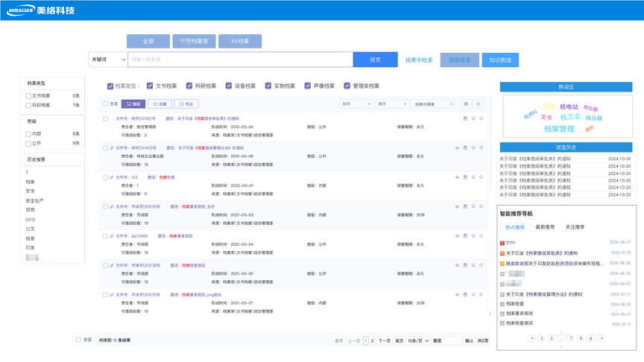This screenshot has width=644, height=362.
Task: Click the cart icon on 档案检查 result row
Action: tap(473, 177)
